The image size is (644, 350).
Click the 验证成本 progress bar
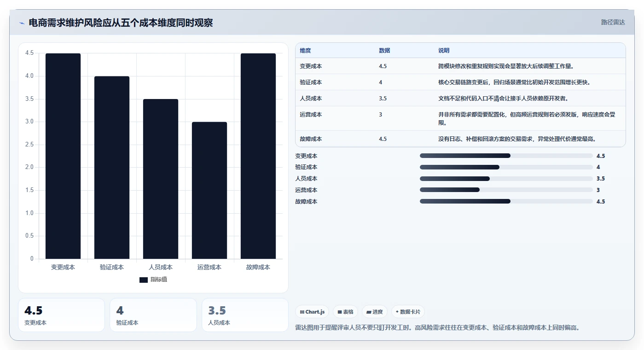[506, 167]
